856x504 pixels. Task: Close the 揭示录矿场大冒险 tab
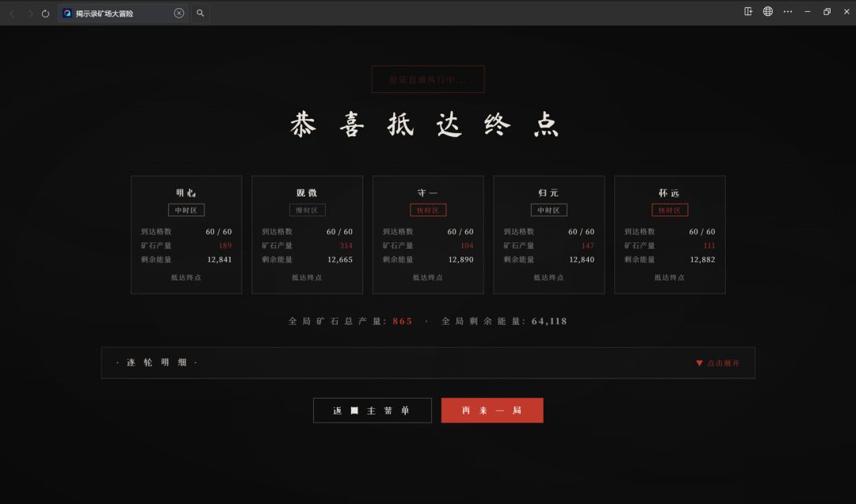click(179, 13)
